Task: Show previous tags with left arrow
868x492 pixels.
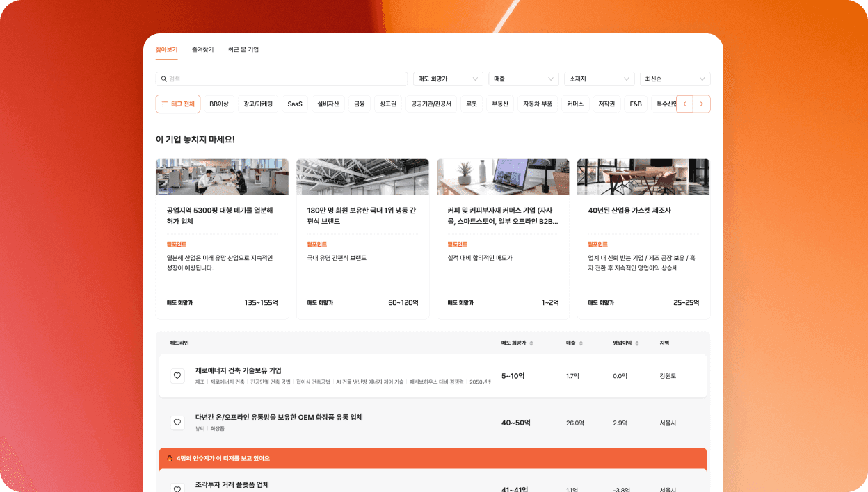Action: tap(684, 104)
